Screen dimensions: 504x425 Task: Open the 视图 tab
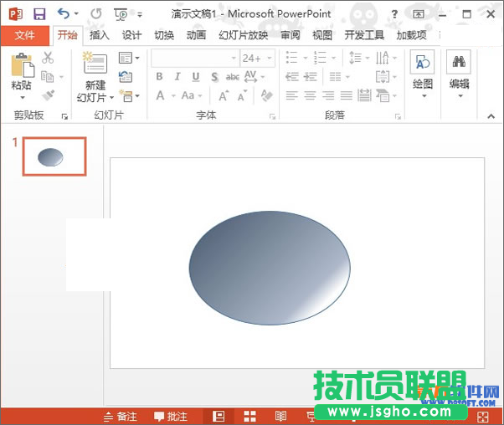click(x=322, y=35)
